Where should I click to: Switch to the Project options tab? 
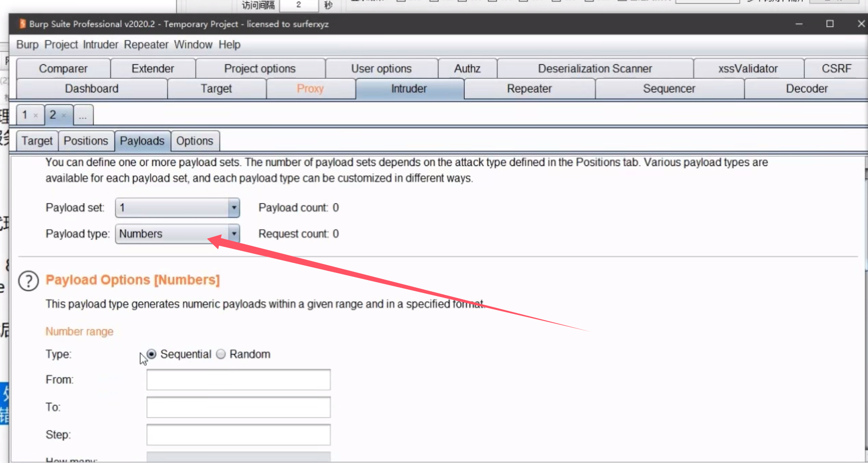260,68
